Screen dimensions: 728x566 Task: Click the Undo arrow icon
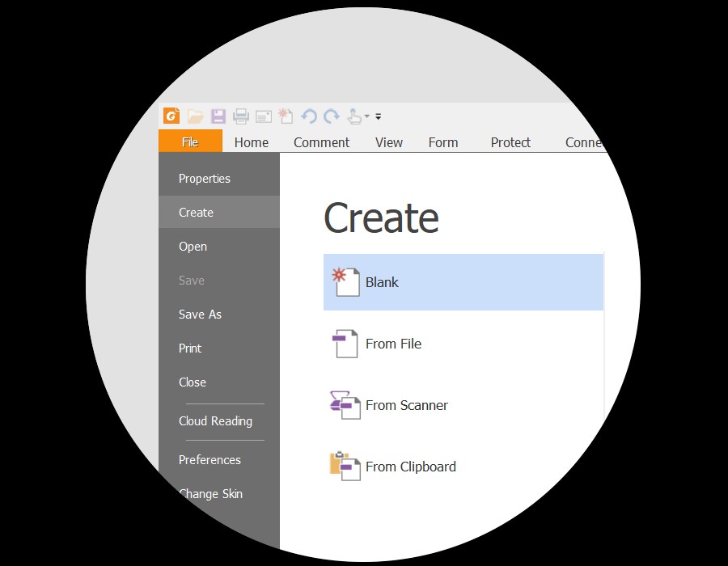click(308, 116)
